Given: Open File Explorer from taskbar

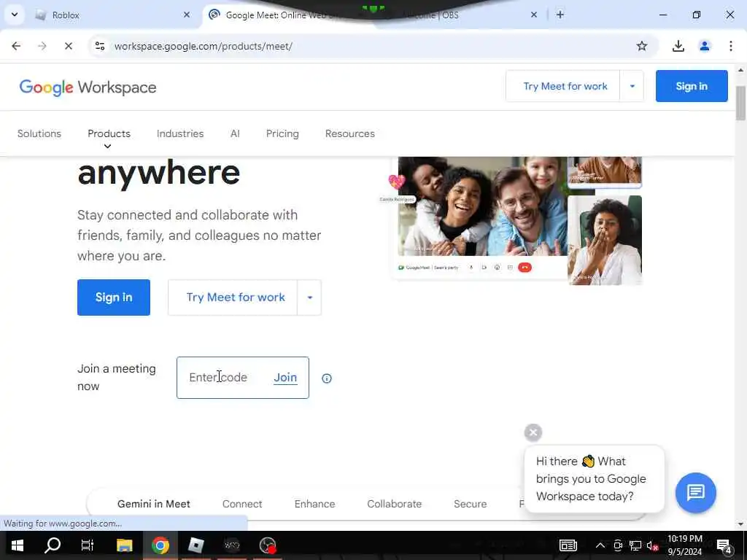Looking at the screenshot, I should 124,545.
